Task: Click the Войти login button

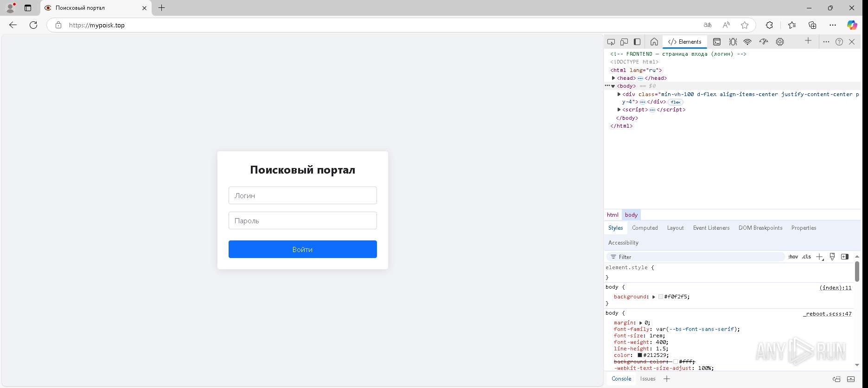Action: click(303, 249)
